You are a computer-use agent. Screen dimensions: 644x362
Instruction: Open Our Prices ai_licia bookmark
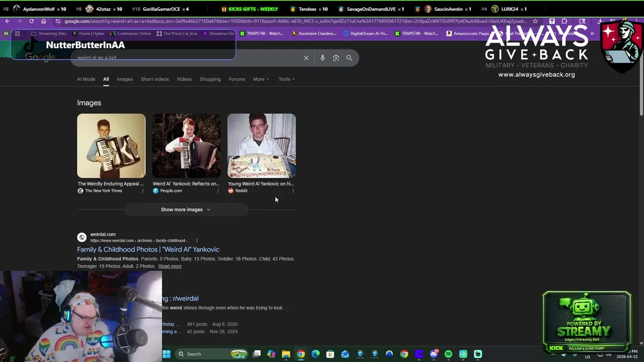click(x=177, y=34)
